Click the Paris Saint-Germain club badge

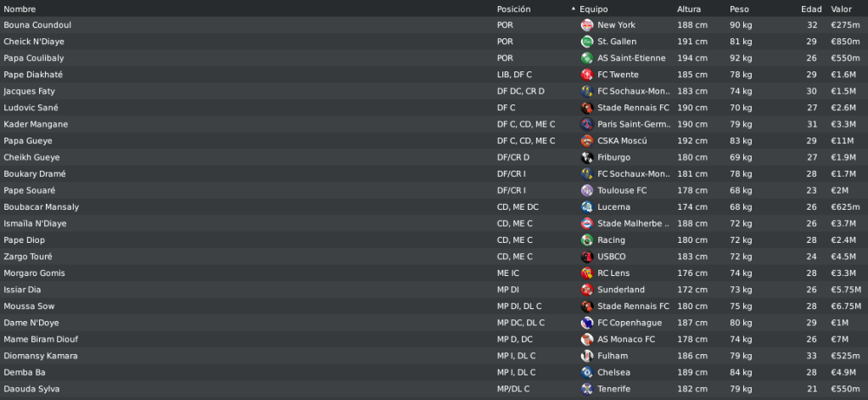tap(587, 124)
